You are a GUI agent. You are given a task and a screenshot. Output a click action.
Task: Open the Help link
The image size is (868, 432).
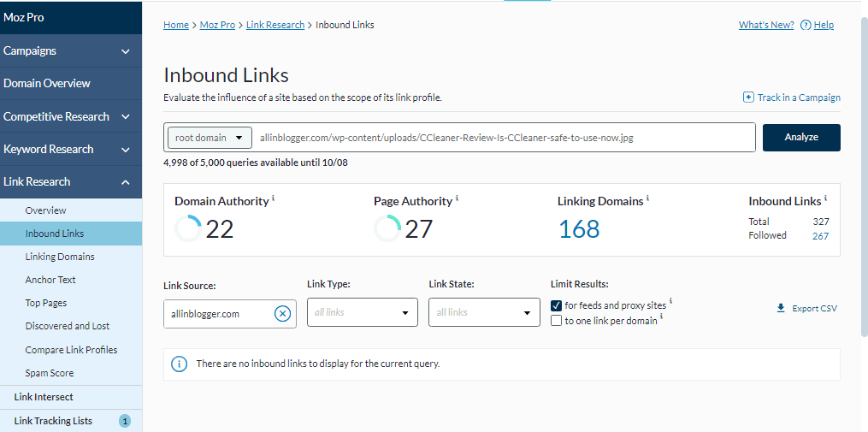[x=824, y=25]
